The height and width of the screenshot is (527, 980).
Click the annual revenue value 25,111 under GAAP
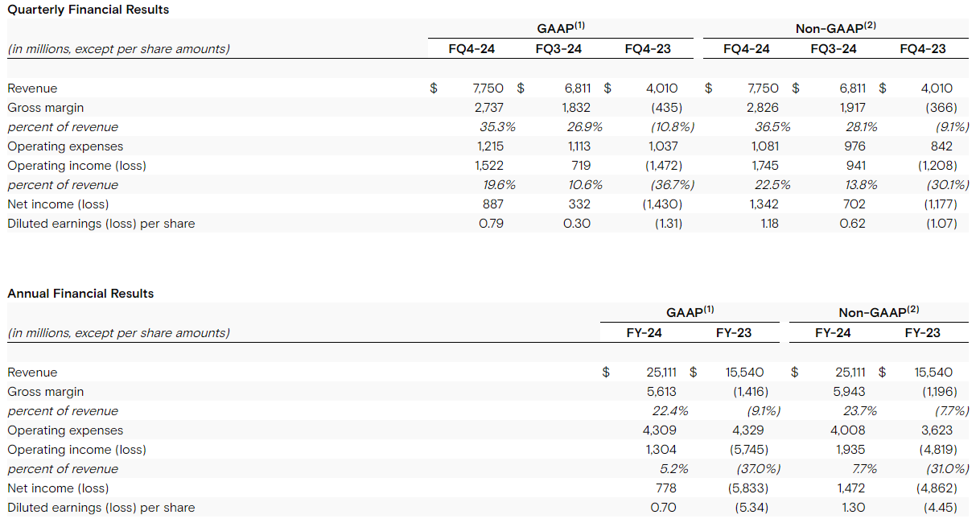(x=661, y=373)
